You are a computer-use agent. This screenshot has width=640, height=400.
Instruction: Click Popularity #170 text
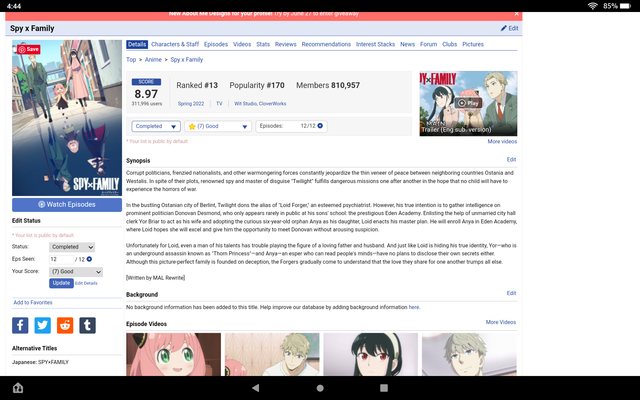(257, 85)
